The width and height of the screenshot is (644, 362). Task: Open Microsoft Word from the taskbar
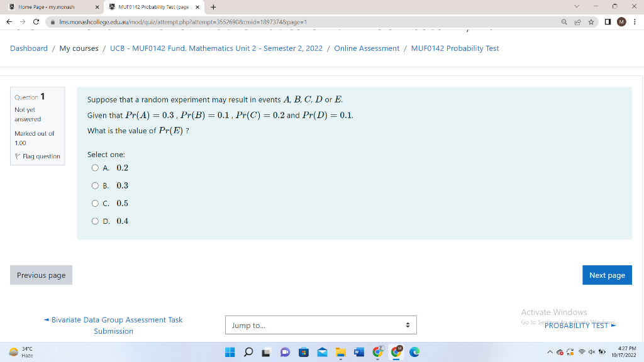pos(358,352)
